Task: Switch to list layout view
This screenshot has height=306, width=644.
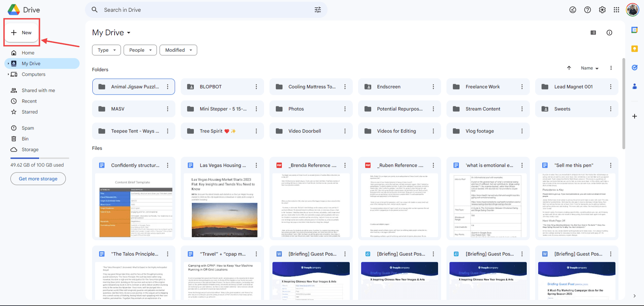Action: [x=593, y=33]
